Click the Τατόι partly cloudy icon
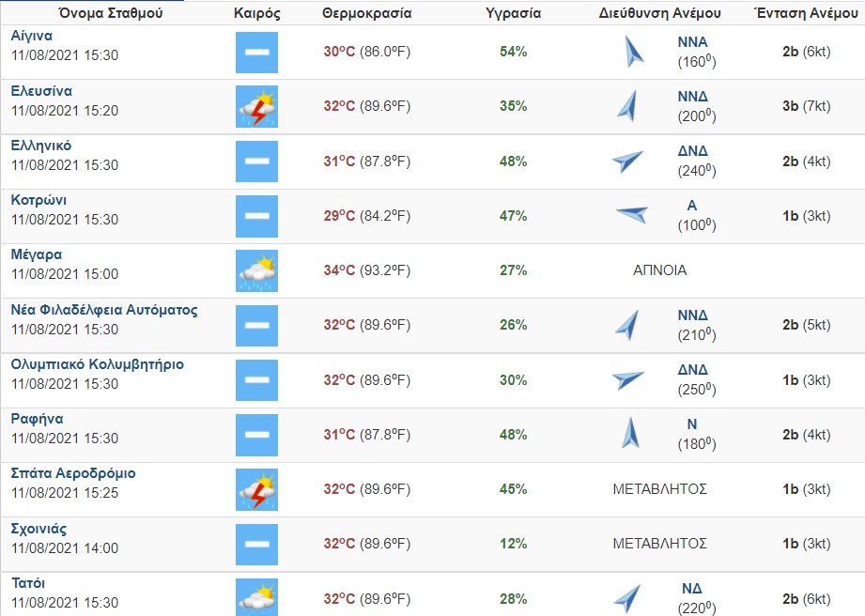Screen dimensions: 865x616 click(256, 598)
